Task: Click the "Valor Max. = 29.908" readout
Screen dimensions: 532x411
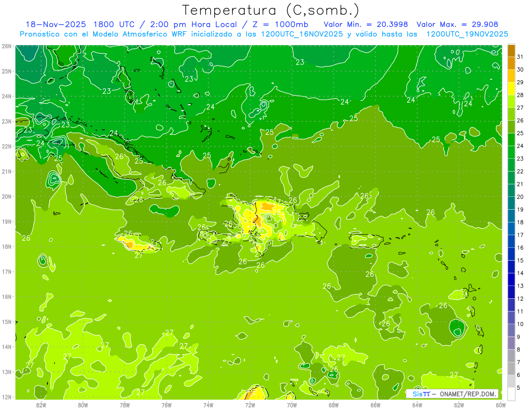Action: click(x=457, y=24)
